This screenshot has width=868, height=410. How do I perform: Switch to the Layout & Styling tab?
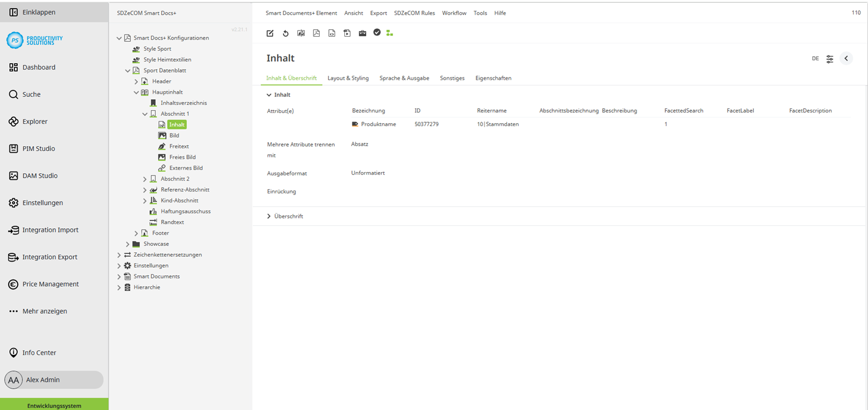348,78
